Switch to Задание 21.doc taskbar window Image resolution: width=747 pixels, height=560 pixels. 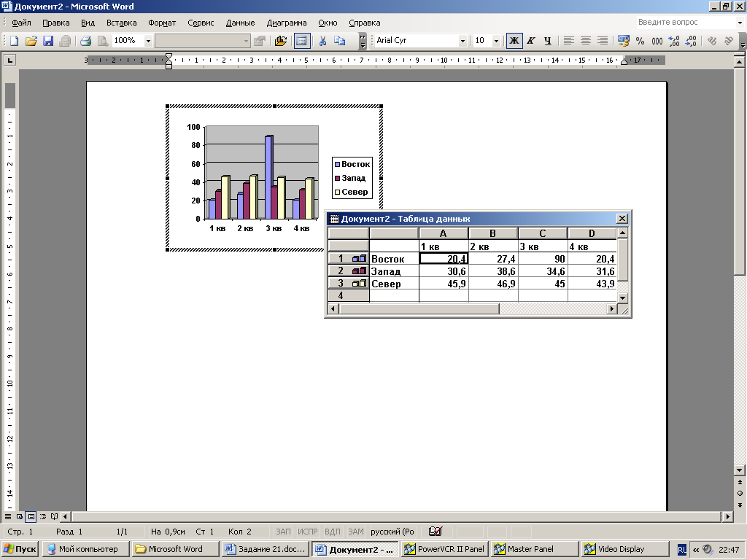(267, 549)
